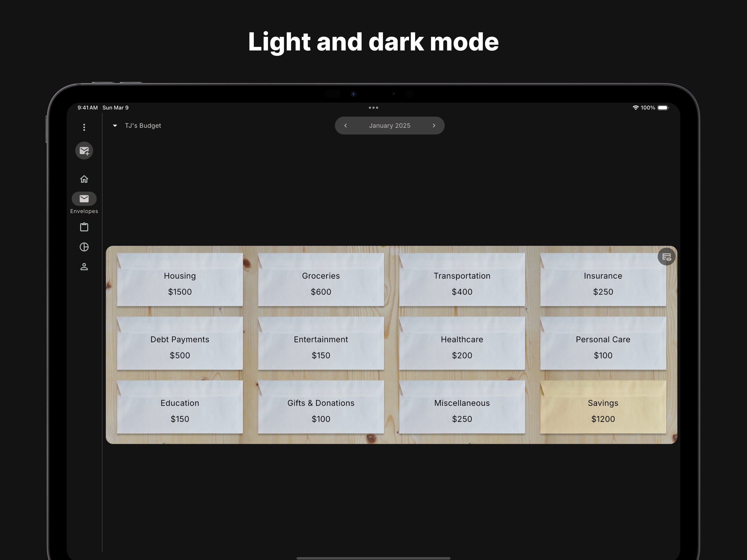
Task: Tap the iPad multitasking three-dots
Action: [x=373, y=108]
